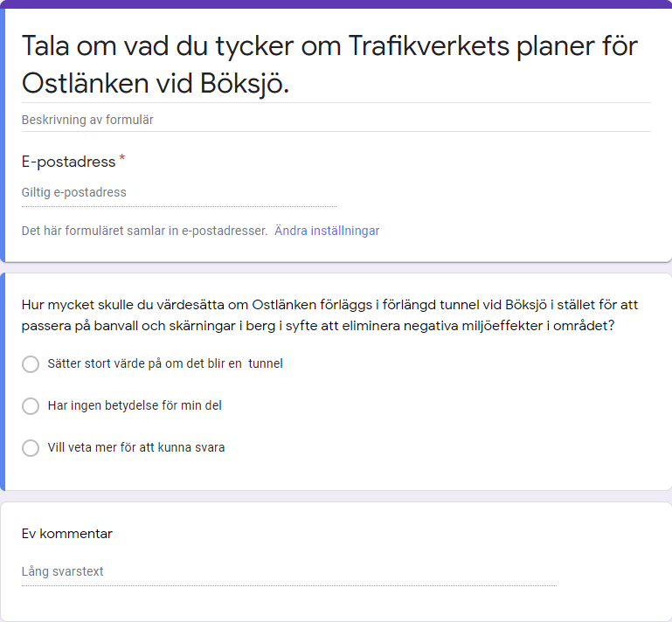Click the form title starting with 'Tala om vad du tycker'

click(x=329, y=65)
